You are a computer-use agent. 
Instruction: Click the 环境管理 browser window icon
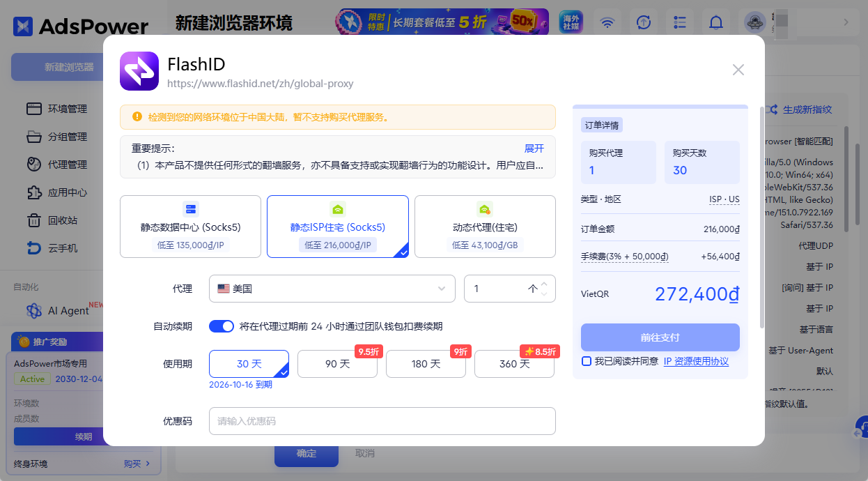34,109
